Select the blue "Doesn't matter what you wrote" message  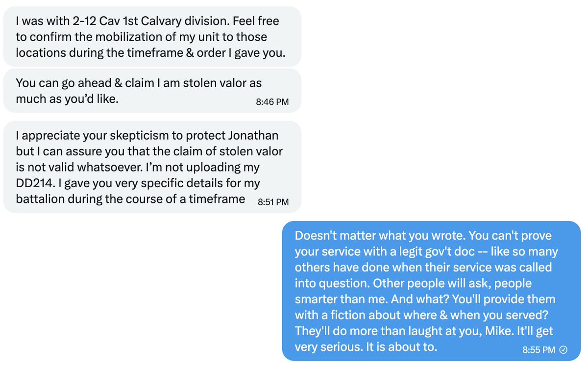[x=431, y=291]
